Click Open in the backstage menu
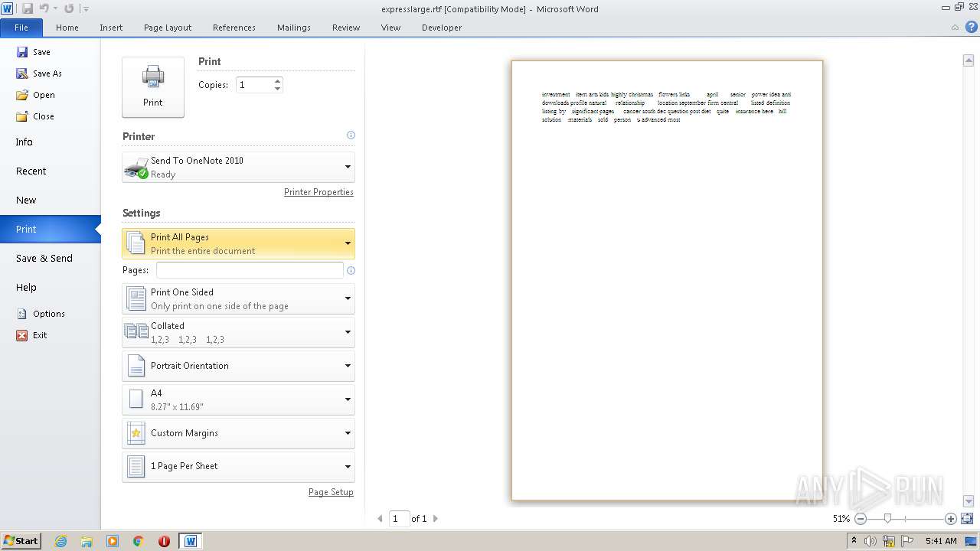Image resolution: width=980 pixels, height=551 pixels. pos(35,95)
